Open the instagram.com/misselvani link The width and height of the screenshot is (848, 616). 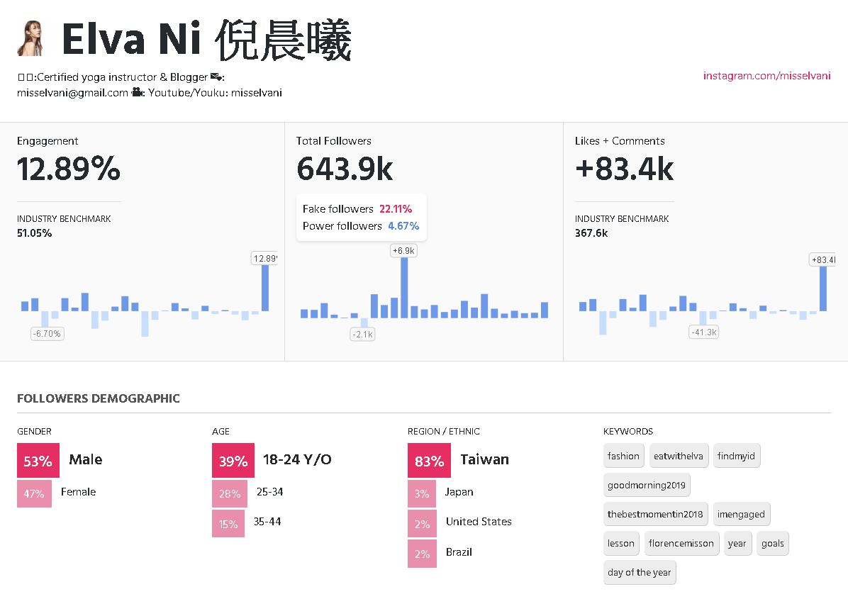tap(766, 76)
